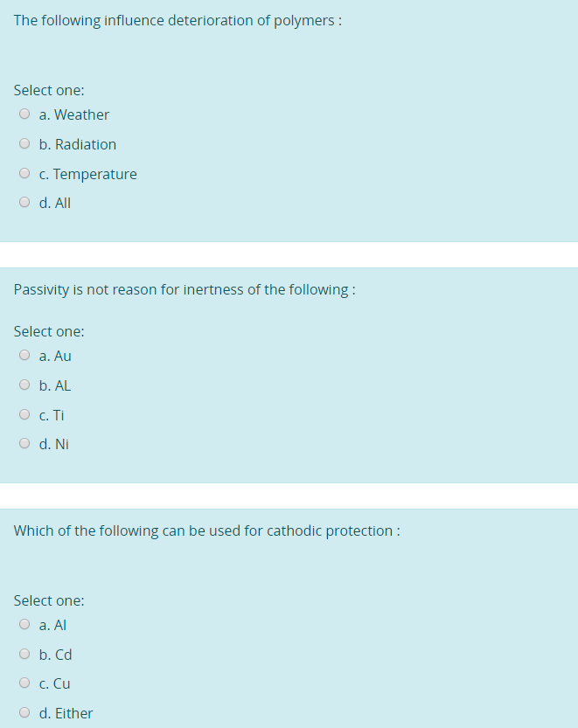Choose Au in the passivity question
This screenshot has height=728, width=578.
click(x=24, y=355)
